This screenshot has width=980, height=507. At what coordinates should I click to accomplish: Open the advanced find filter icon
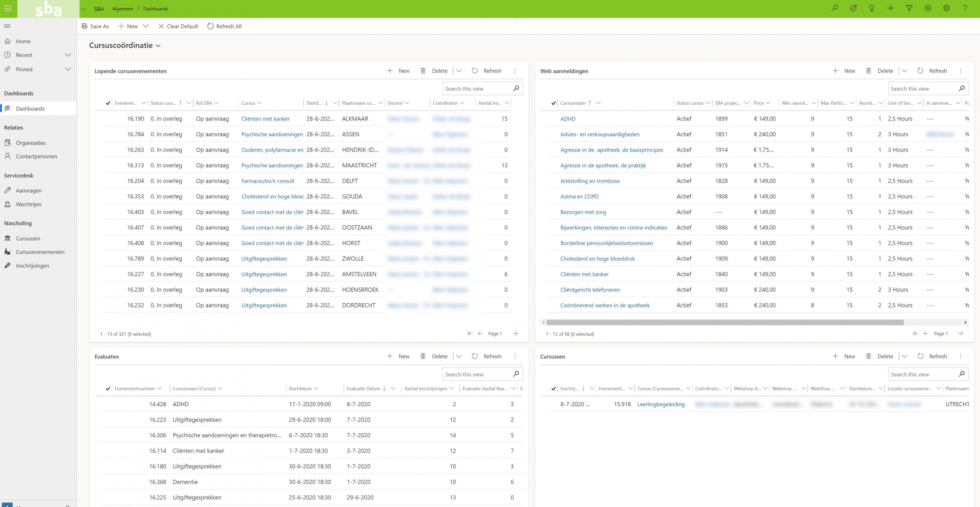point(909,8)
